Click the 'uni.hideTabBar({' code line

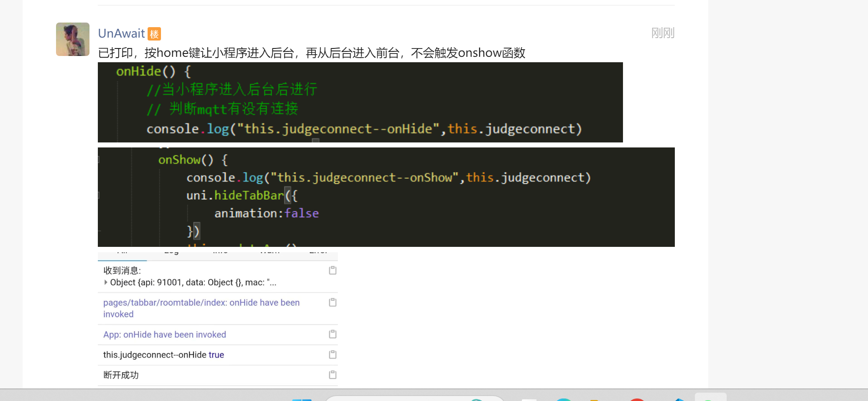pyautogui.click(x=242, y=195)
